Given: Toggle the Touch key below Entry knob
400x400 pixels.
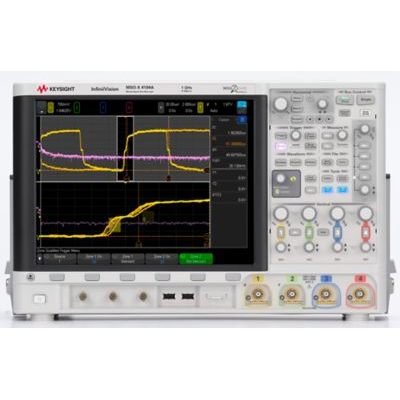Looking at the screenshot, I should tap(277, 191).
